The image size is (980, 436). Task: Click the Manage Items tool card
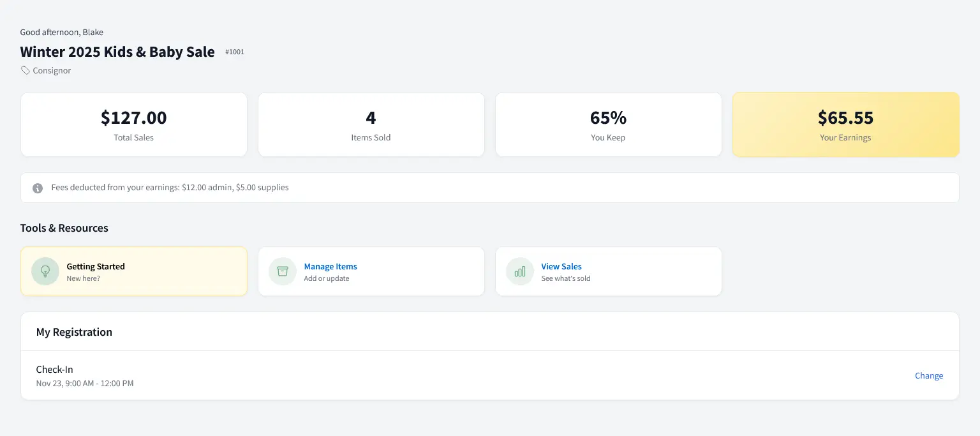point(371,271)
